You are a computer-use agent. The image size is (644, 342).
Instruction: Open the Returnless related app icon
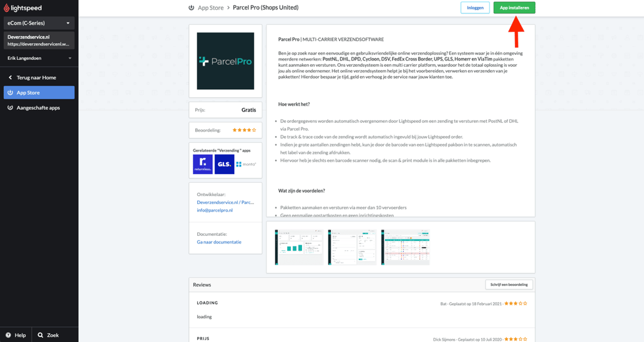pyautogui.click(x=202, y=164)
